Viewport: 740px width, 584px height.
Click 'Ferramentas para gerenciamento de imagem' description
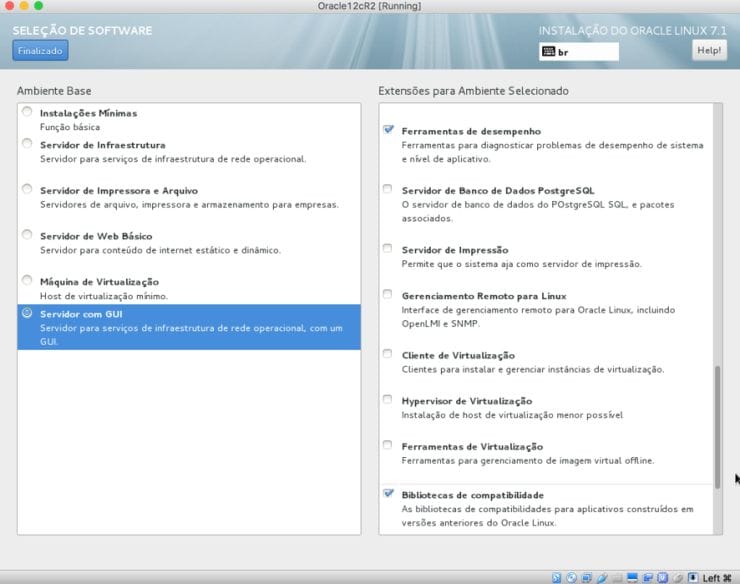[528, 460]
